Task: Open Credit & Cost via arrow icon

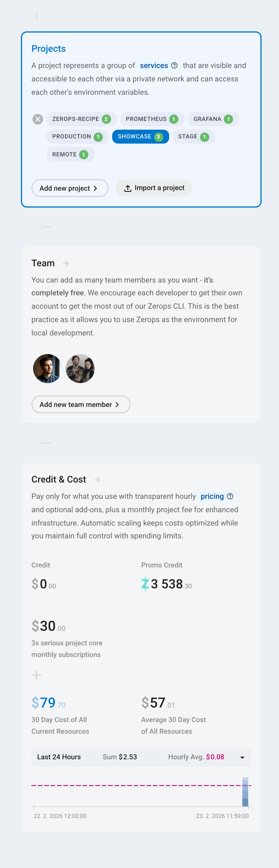Action: tap(97, 479)
